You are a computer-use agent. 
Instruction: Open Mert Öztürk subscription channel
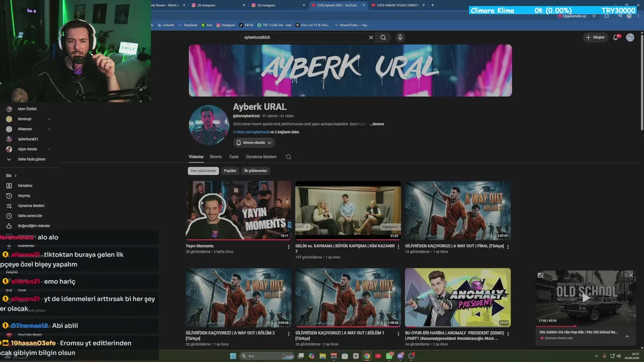pos(27,109)
